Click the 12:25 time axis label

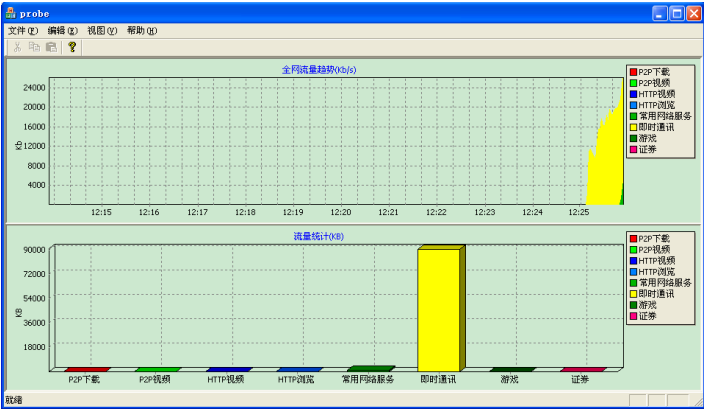[x=578, y=212]
